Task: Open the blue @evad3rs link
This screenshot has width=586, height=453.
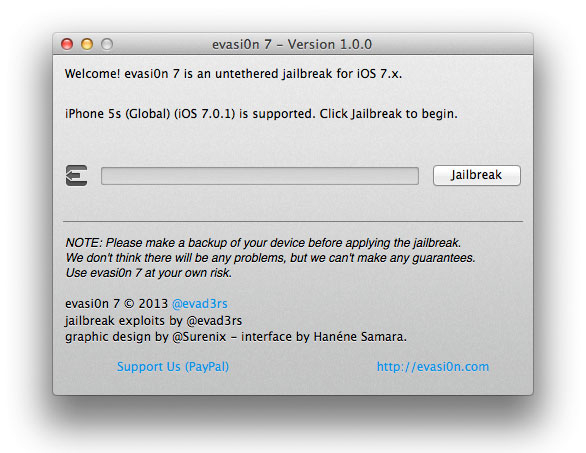Action: point(200,303)
